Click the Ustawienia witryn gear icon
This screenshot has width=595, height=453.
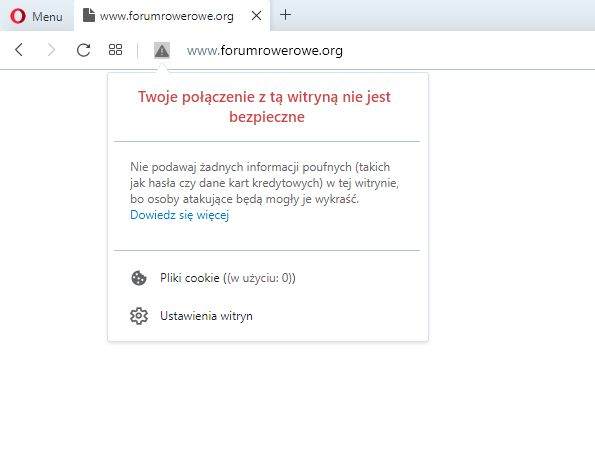point(139,316)
